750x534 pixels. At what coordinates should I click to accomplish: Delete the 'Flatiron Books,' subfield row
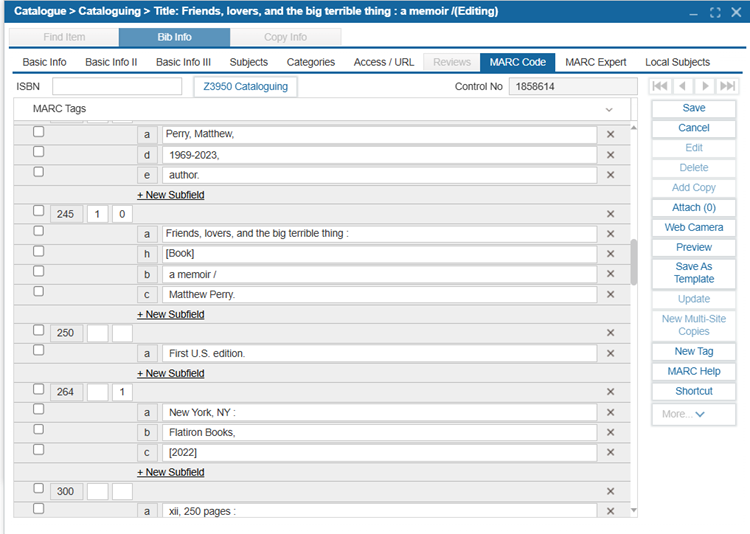point(610,432)
